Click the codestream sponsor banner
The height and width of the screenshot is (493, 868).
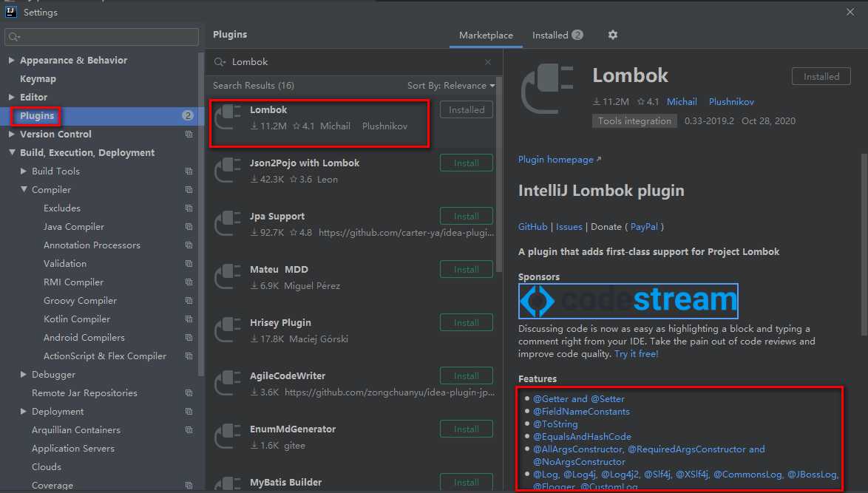628,300
